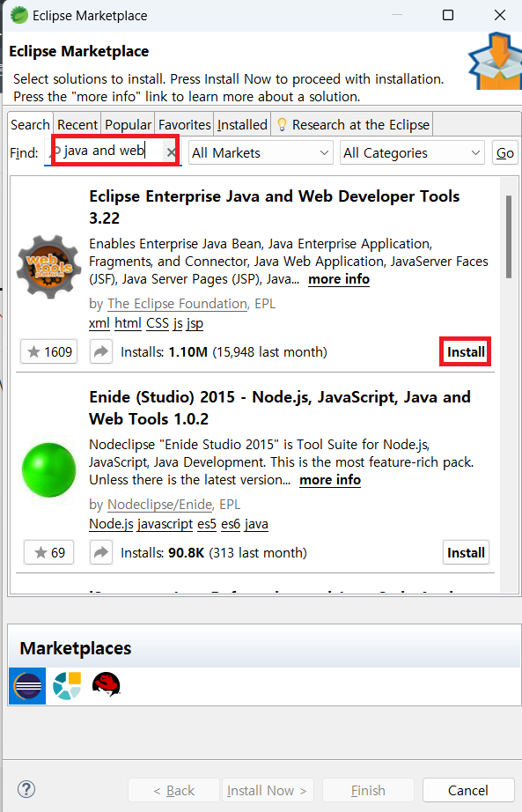This screenshot has width=522, height=812.
Task: Click the help question mark icon
Action: tap(26, 789)
